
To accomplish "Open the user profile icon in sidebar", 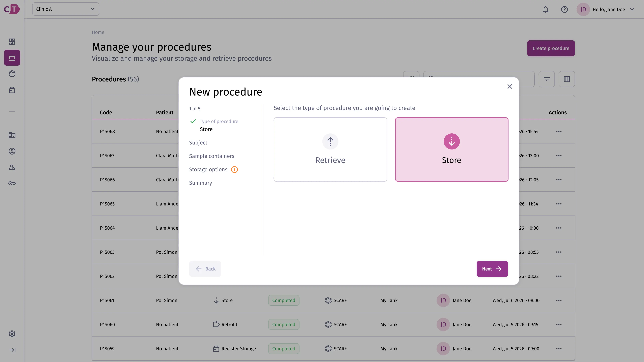I will coord(12,151).
